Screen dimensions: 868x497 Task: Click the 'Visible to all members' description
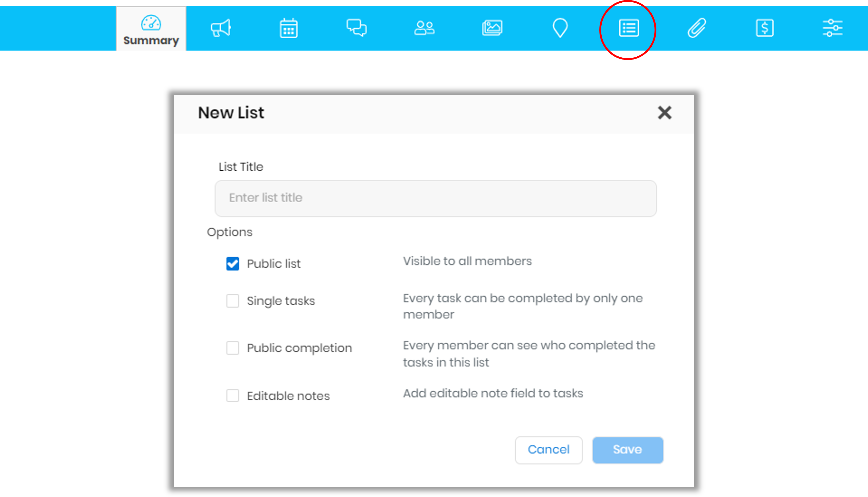[x=467, y=261]
